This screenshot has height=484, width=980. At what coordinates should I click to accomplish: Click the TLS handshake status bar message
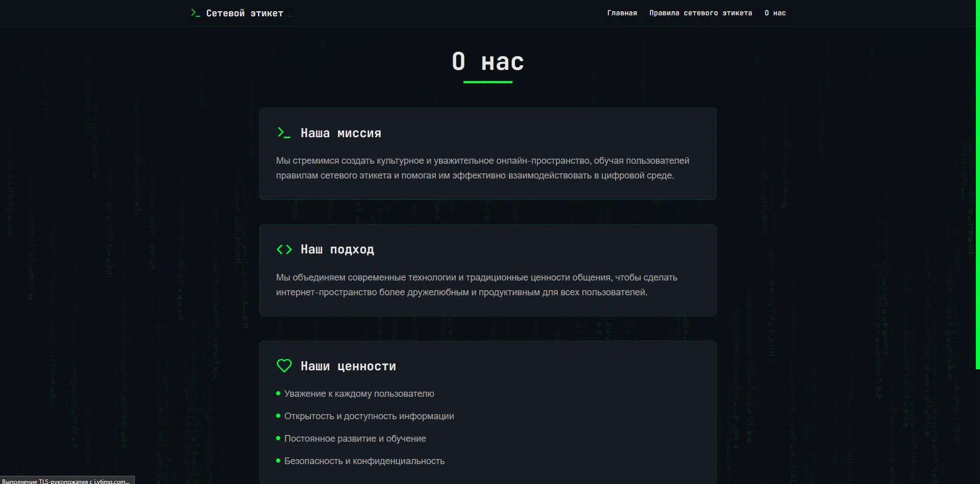tap(66, 481)
